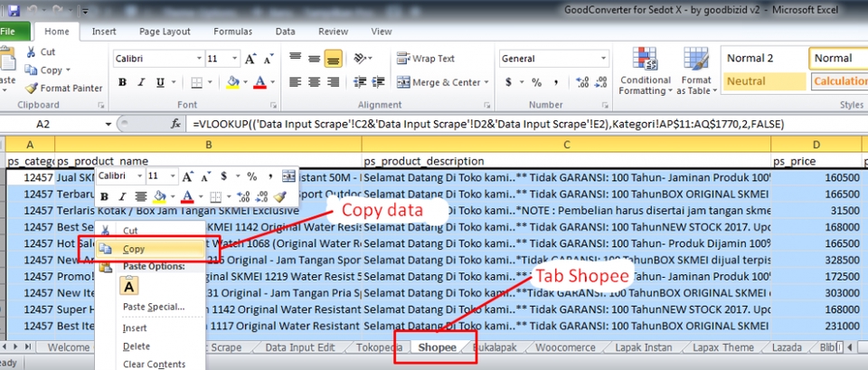
Task: Select Shopee sheet tab
Action: (x=438, y=347)
